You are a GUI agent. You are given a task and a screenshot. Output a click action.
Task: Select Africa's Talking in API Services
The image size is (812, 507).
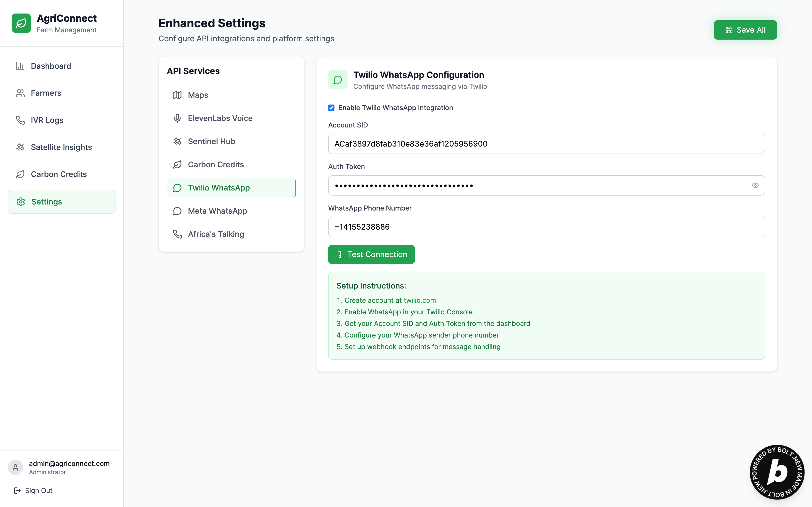click(x=216, y=234)
